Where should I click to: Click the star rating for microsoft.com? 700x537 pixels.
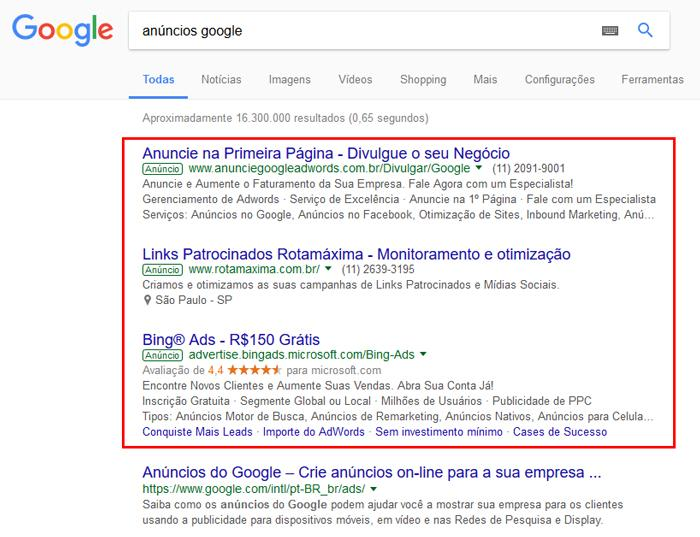point(254,370)
